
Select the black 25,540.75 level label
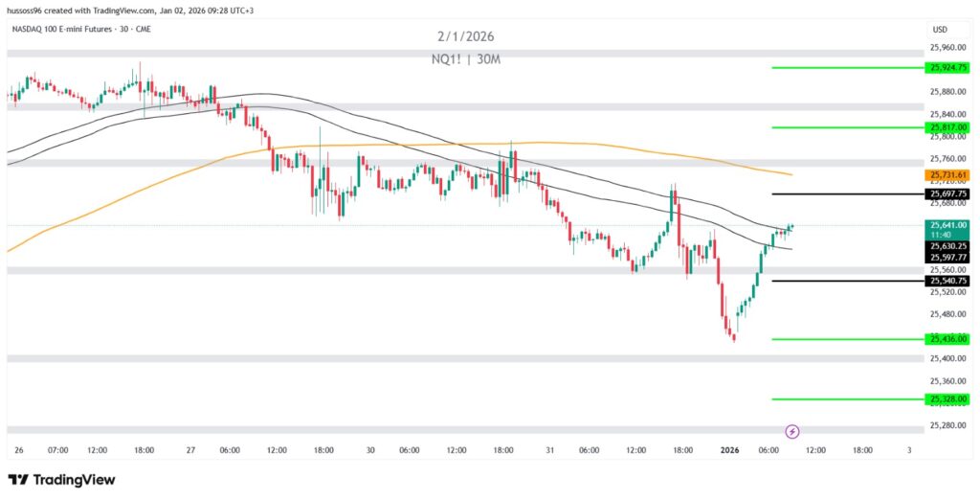pyautogui.click(x=947, y=282)
